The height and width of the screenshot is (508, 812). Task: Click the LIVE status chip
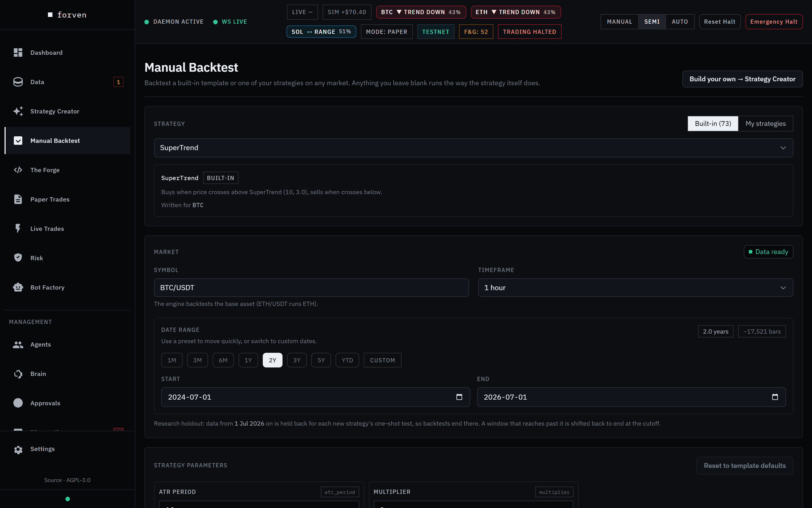[x=302, y=12]
